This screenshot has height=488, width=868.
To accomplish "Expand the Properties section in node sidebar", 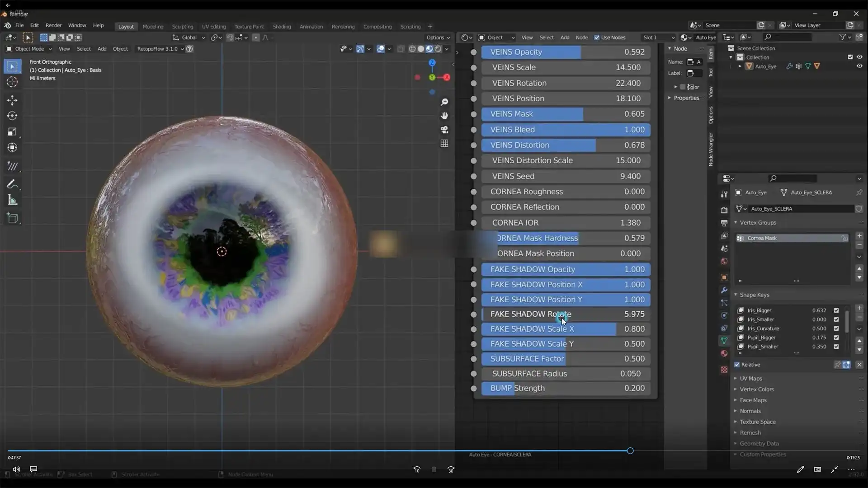I will click(x=686, y=98).
